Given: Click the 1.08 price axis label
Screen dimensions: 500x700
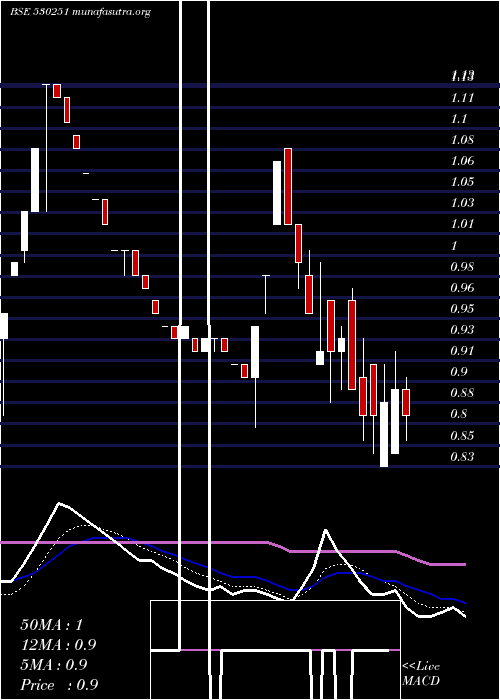Looking at the screenshot, I should pos(462,140).
